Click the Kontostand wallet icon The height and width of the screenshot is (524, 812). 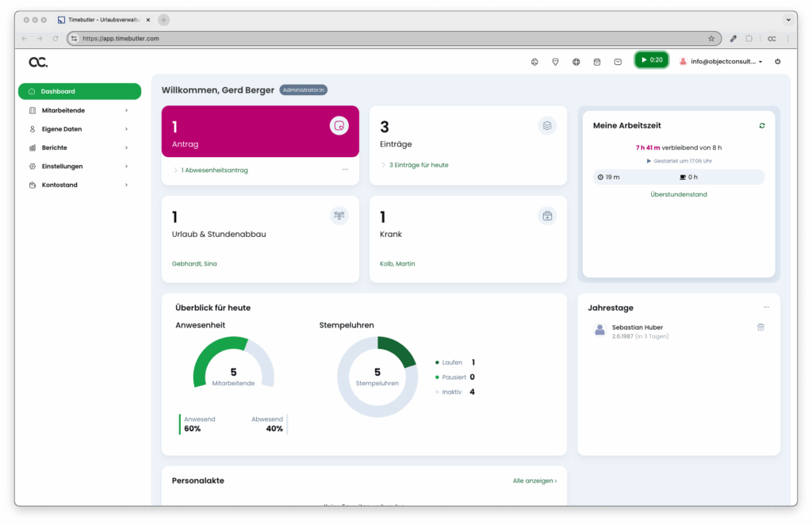tap(32, 185)
